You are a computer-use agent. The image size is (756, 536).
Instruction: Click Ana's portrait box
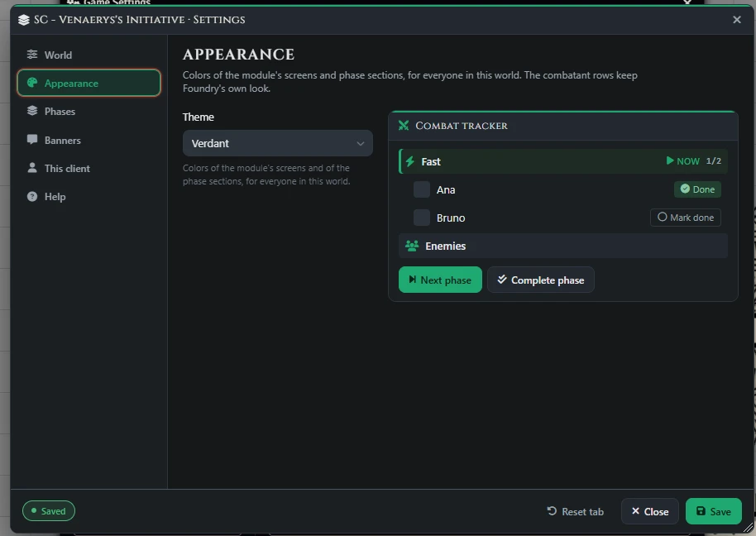click(x=422, y=189)
